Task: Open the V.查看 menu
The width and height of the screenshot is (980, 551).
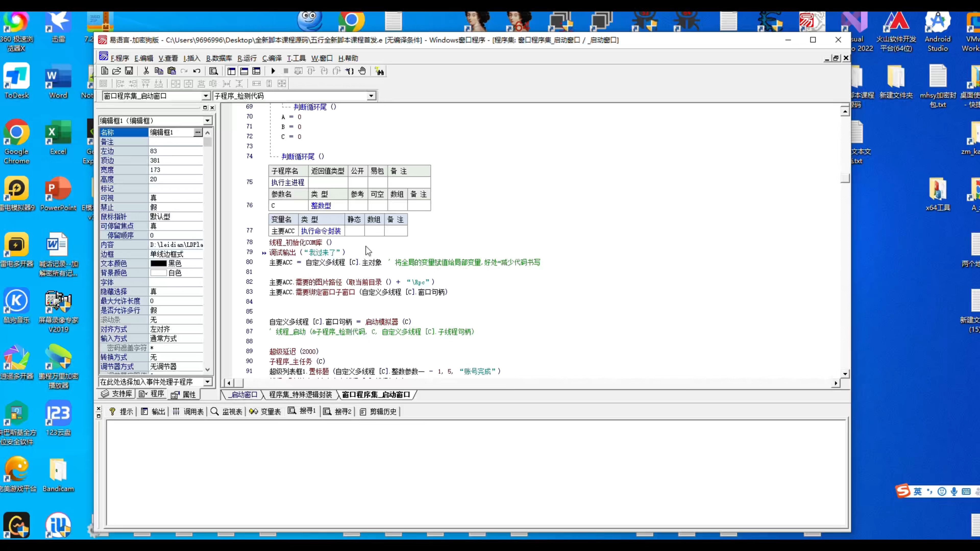Action: click(168, 58)
